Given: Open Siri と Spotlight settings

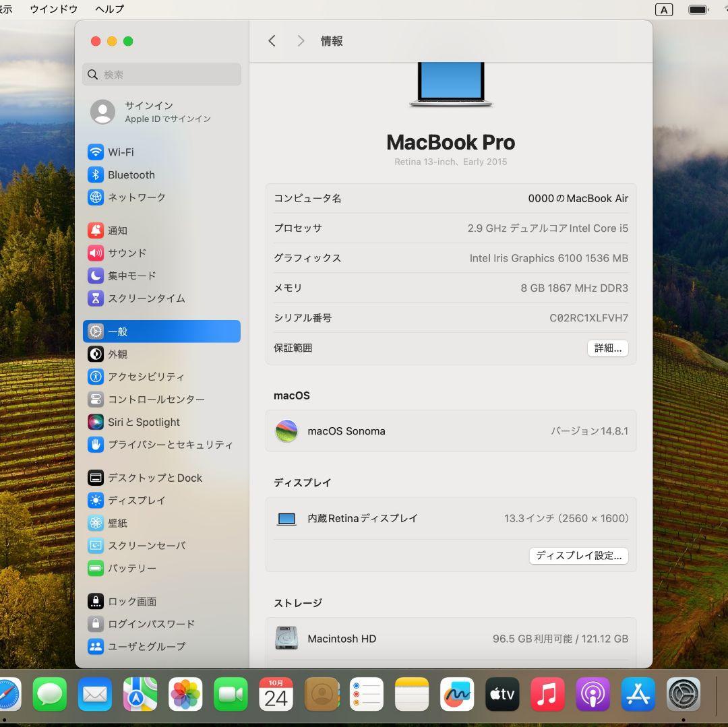Looking at the screenshot, I should [x=162, y=422].
